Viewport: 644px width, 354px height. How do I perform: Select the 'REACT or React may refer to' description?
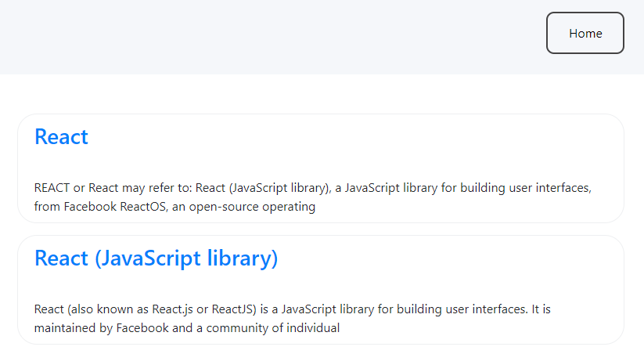click(312, 197)
